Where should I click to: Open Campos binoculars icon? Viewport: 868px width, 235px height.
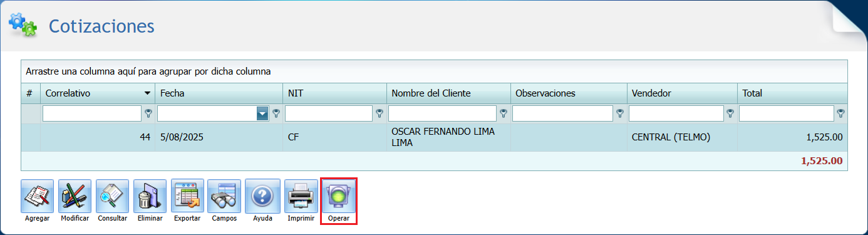click(x=224, y=196)
